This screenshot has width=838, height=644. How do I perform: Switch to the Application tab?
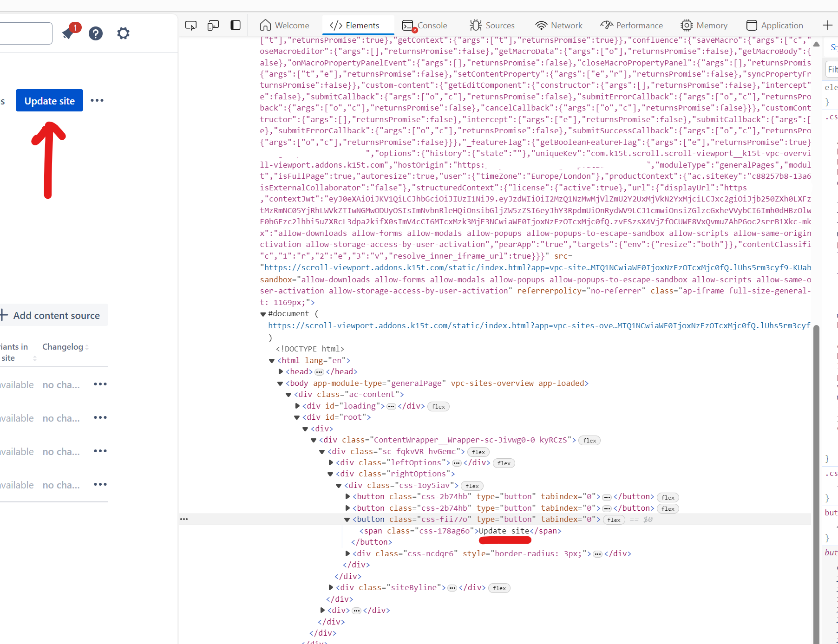(775, 26)
